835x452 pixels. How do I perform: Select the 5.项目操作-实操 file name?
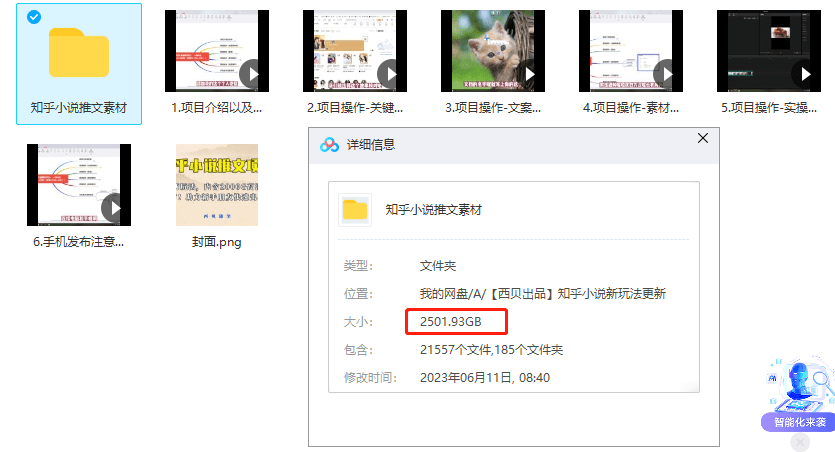click(769, 107)
